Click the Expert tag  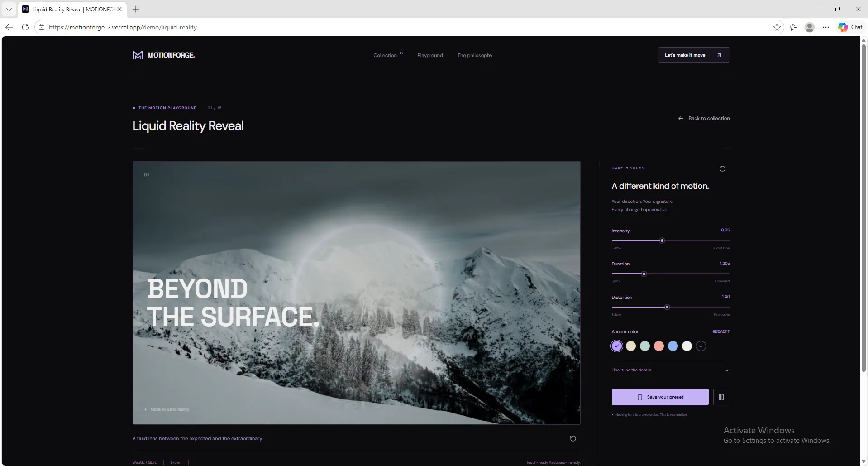click(176, 462)
